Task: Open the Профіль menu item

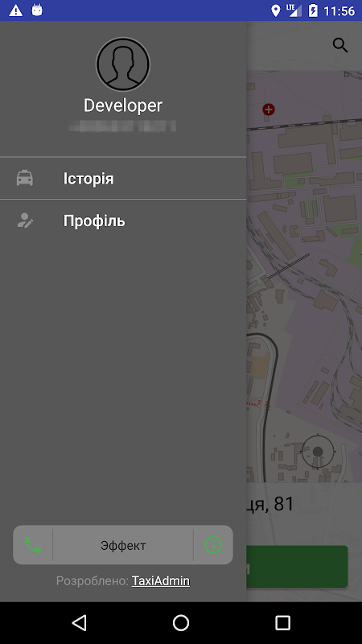Action: [123, 221]
